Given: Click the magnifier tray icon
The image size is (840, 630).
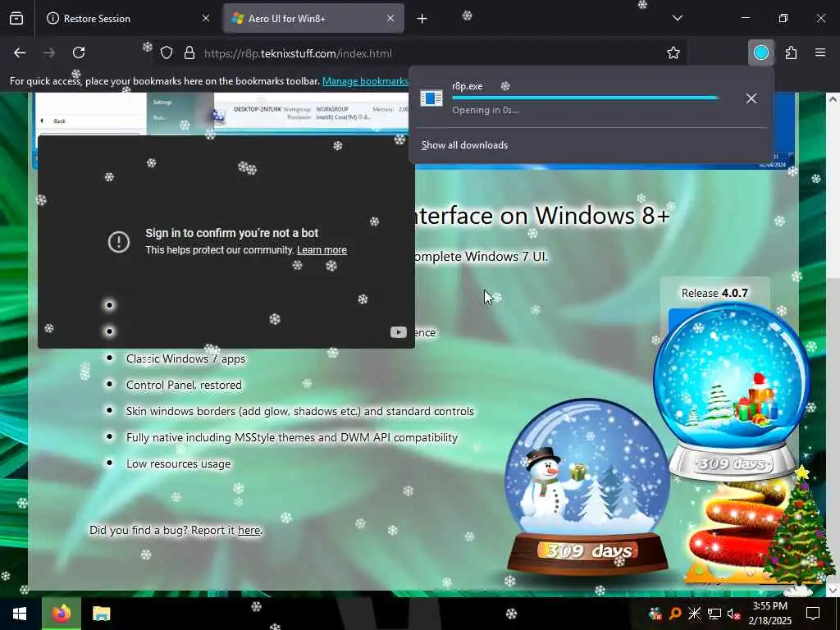Looking at the screenshot, I should 674,614.
